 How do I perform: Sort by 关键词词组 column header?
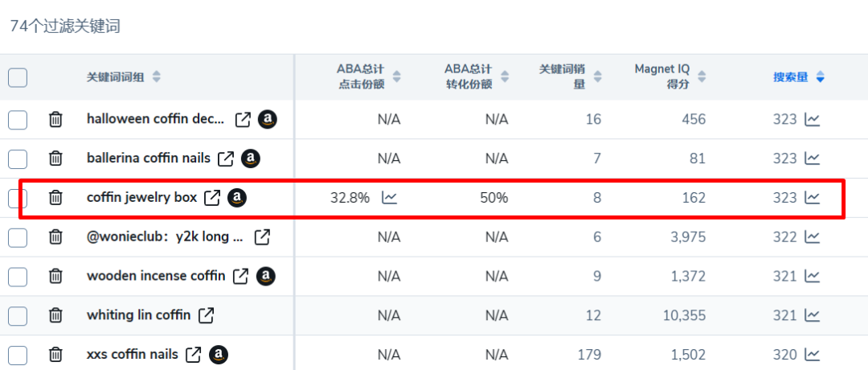coord(157,77)
